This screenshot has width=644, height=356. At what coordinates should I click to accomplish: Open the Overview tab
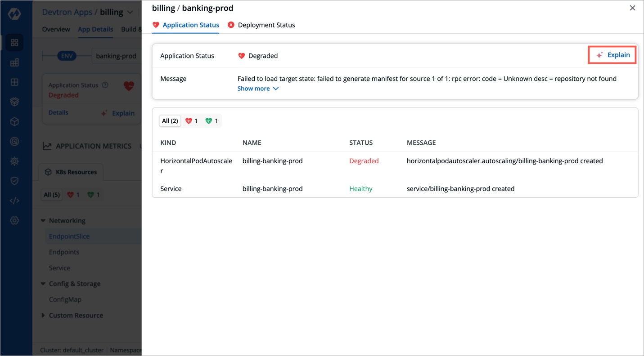pyautogui.click(x=56, y=29)
